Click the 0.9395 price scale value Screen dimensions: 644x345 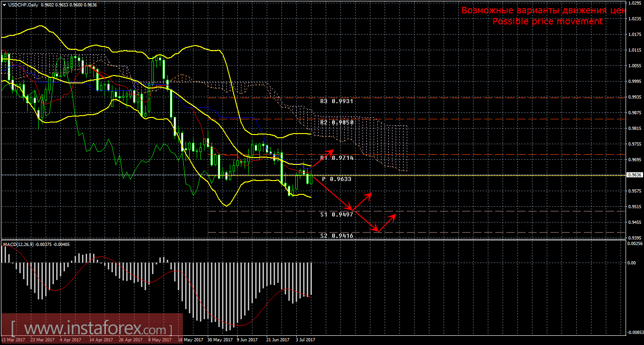[x=634, y=237]
